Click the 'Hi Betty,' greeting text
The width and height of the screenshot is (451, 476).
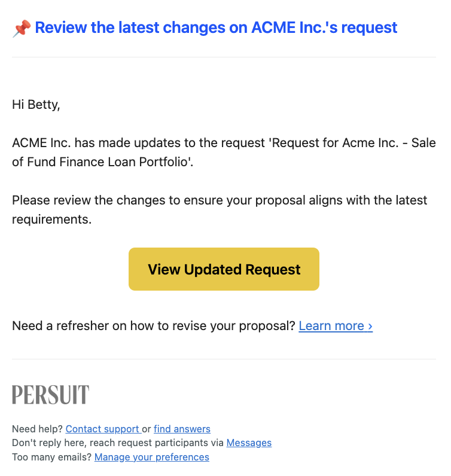point(36,105)
